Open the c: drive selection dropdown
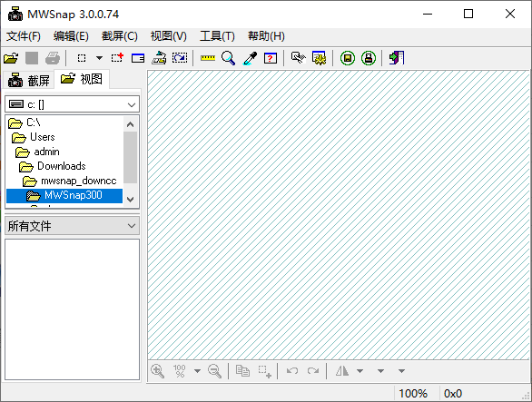532x402 pixels. click(72, 104)
